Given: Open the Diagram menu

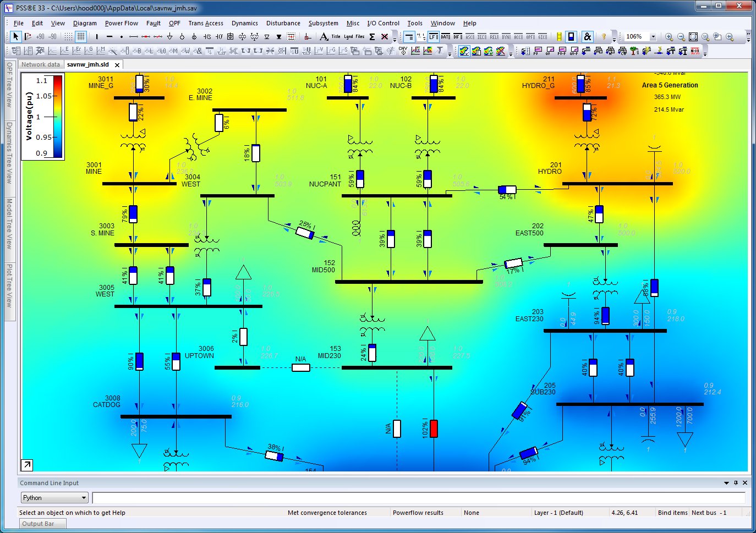Looking at the screenshot, I should 85,23.
